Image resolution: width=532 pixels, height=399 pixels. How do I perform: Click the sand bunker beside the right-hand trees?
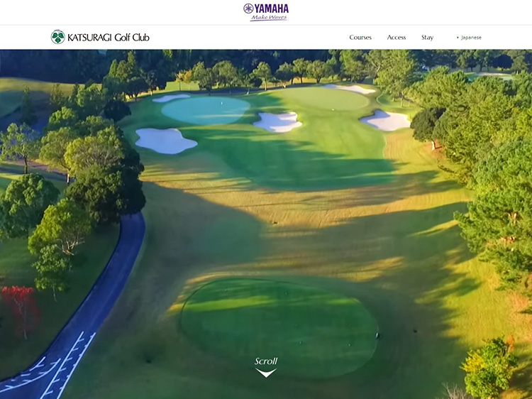coord(385,121)
